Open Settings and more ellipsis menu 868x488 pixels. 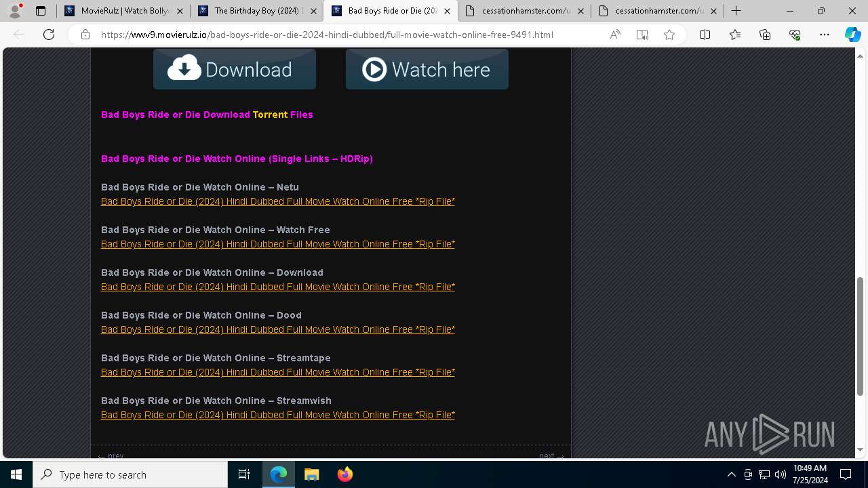pyautogui.click(x=825, y=35)
